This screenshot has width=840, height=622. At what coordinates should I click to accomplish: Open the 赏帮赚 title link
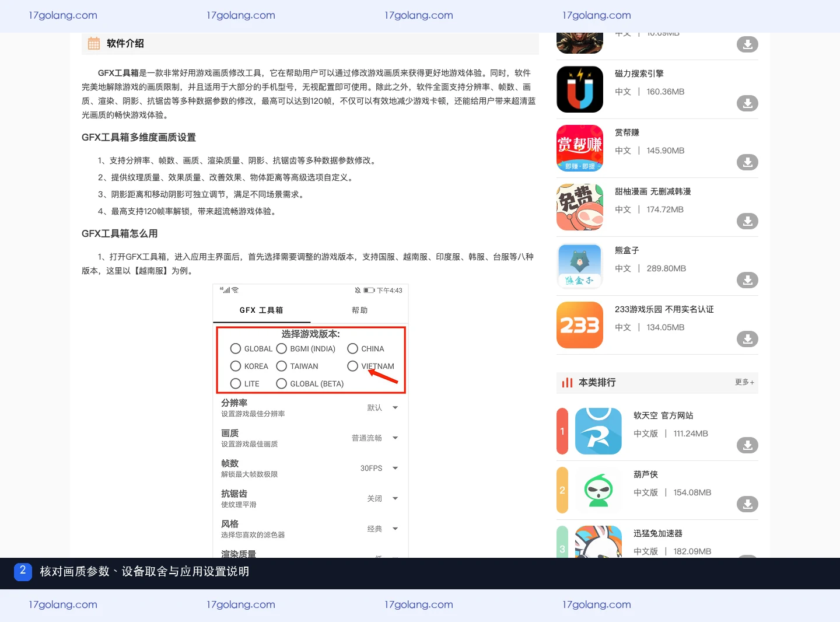click(x=627, y=132)
